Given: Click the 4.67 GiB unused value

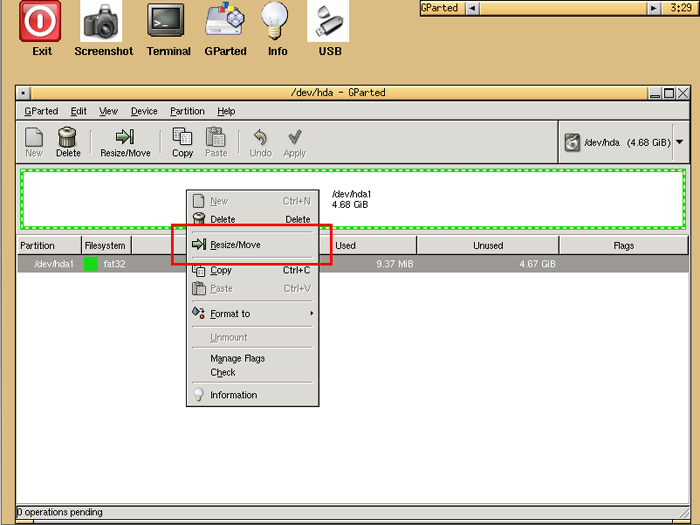Looking at the screenshot, I should 538,264.
